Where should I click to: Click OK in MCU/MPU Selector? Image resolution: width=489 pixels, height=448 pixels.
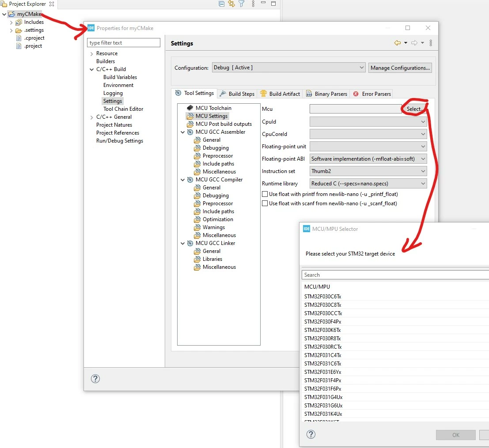click(x=455, y=435)
